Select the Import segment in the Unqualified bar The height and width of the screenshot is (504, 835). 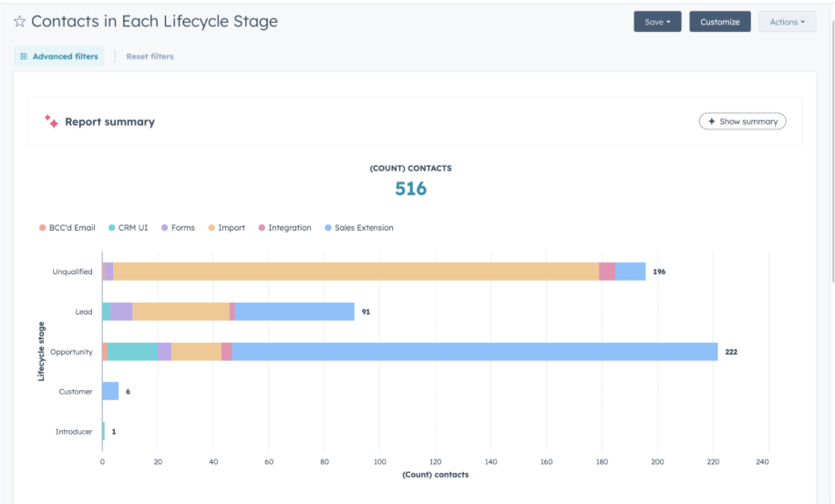(x=356, y=272)
